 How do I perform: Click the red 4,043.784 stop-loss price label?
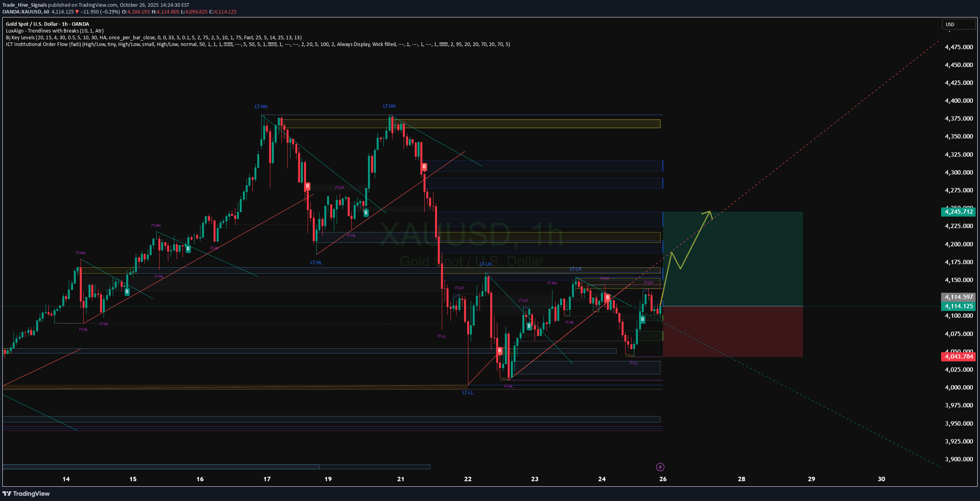(x=958, y=357)
